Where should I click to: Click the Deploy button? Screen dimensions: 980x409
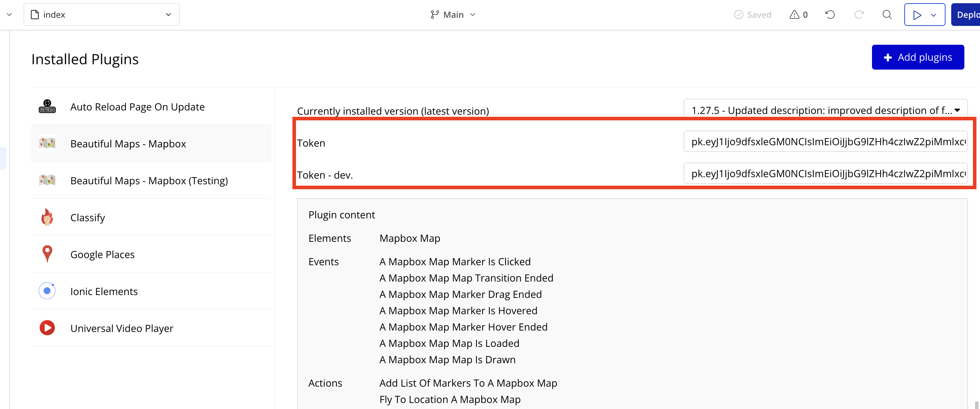point(966,15)
